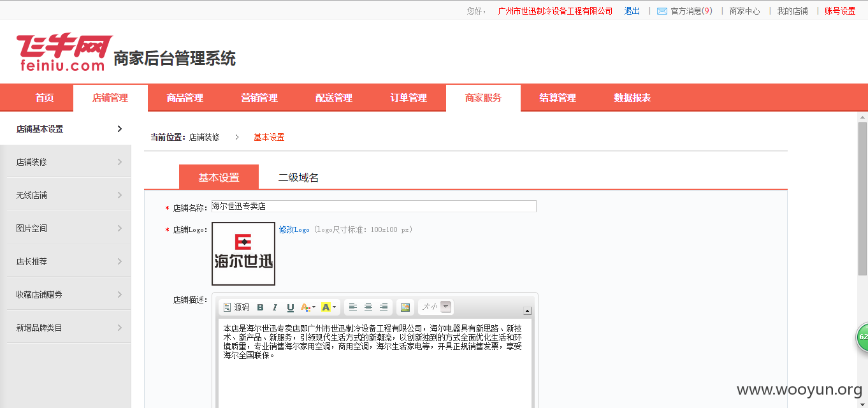868x408 pixels.
Task: Open the 商品管理 navigation tab
Action: point(185,98)
